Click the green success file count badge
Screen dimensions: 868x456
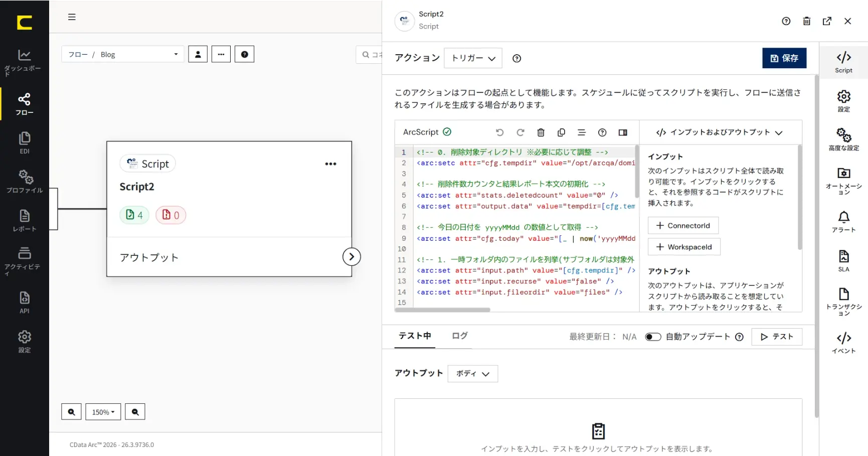pos(134,215)
